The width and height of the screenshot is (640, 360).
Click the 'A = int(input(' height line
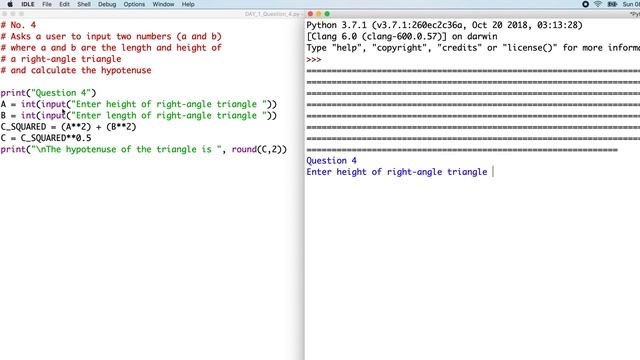pos(139,104)
